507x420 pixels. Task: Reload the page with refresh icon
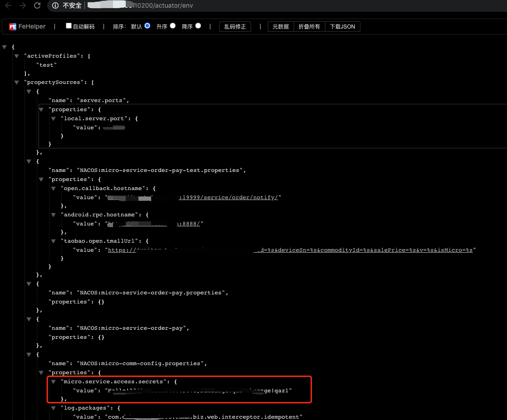(37, 5)
